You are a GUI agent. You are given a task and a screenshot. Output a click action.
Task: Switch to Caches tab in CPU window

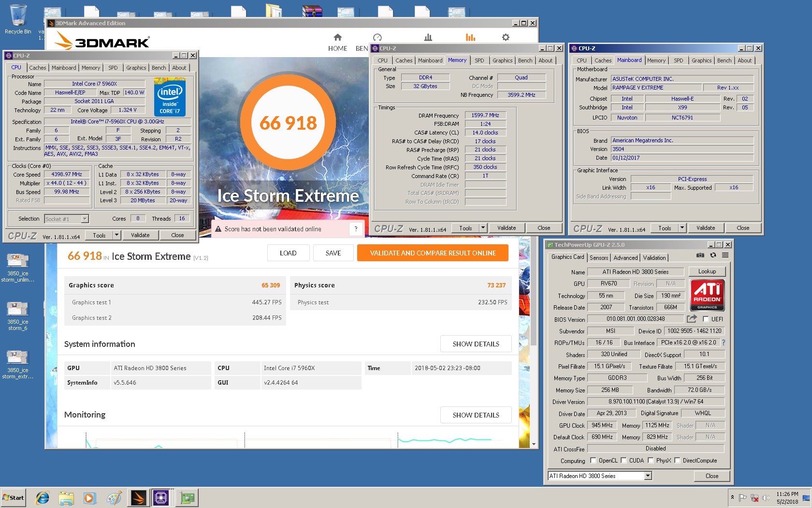37,68
